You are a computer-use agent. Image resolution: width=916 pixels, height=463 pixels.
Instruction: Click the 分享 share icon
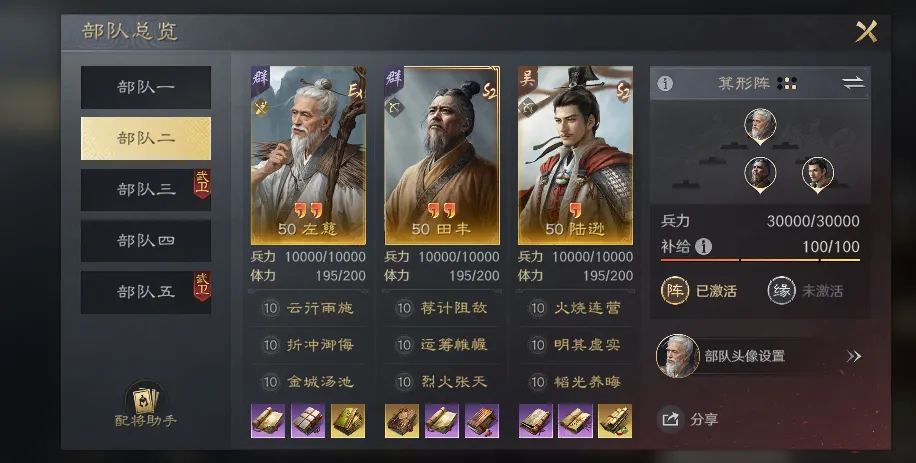click(671, 419)
